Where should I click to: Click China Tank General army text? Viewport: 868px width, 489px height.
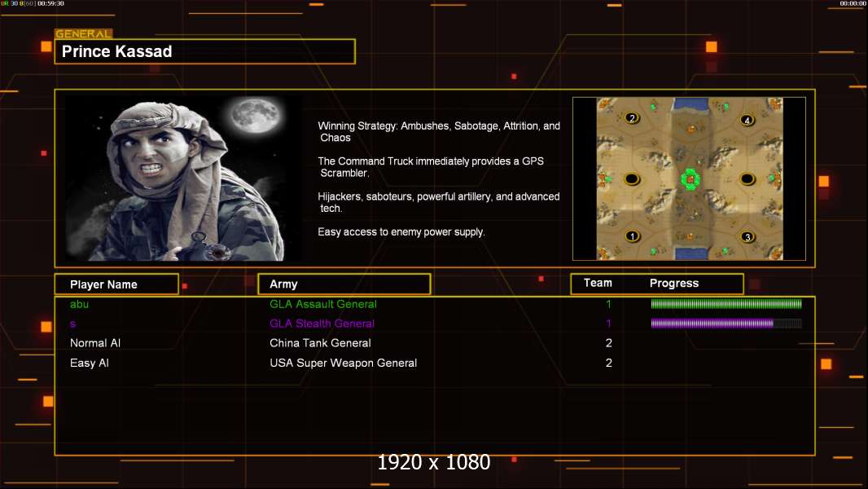[x=320, y=343]
